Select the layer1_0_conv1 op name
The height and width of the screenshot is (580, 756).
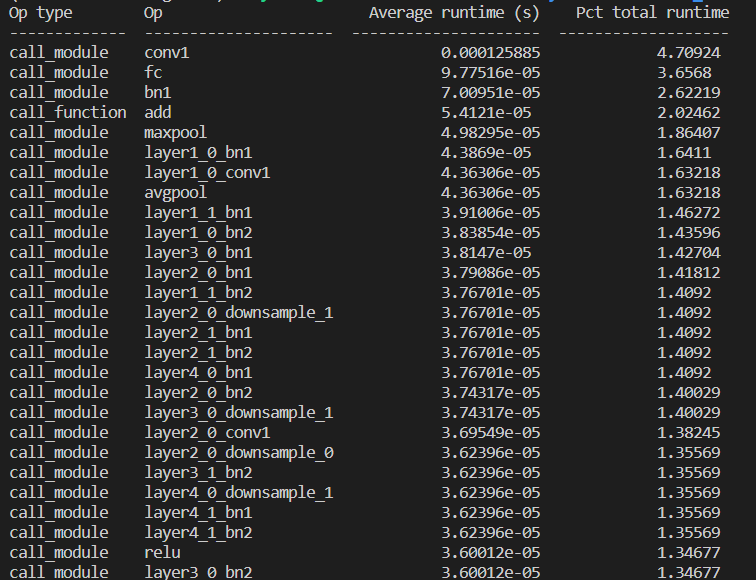[x=207, y=173]
